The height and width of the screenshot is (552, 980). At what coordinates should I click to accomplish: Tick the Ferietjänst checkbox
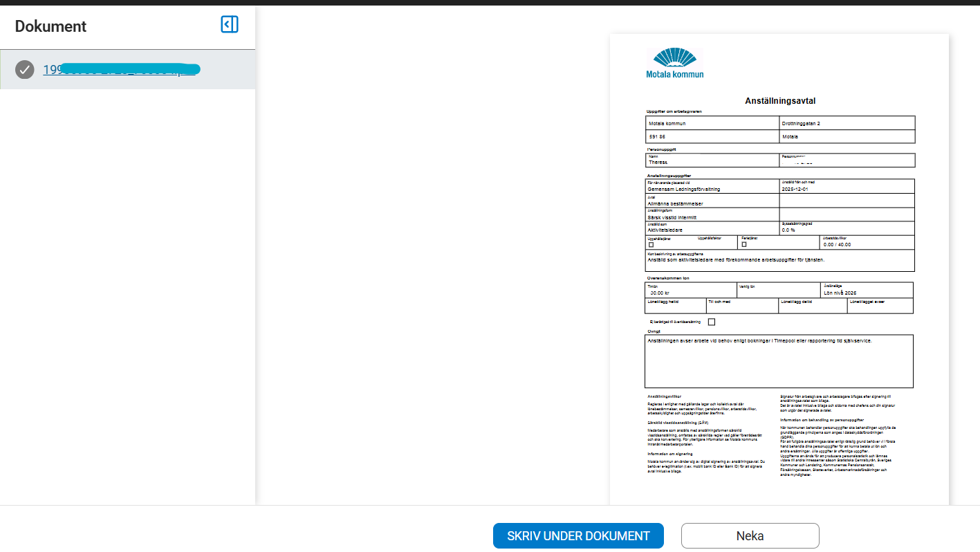click(744, 245)
